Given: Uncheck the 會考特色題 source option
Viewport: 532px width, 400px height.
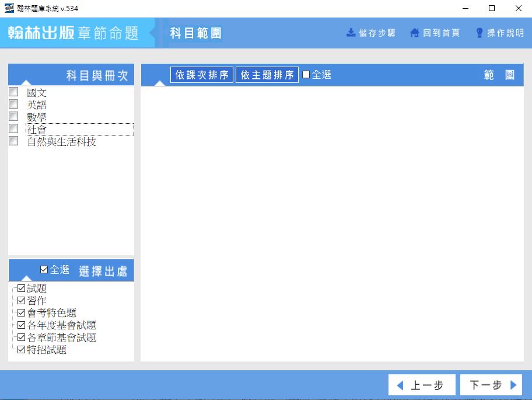Looking at the screenshot, I should (22, 313).
